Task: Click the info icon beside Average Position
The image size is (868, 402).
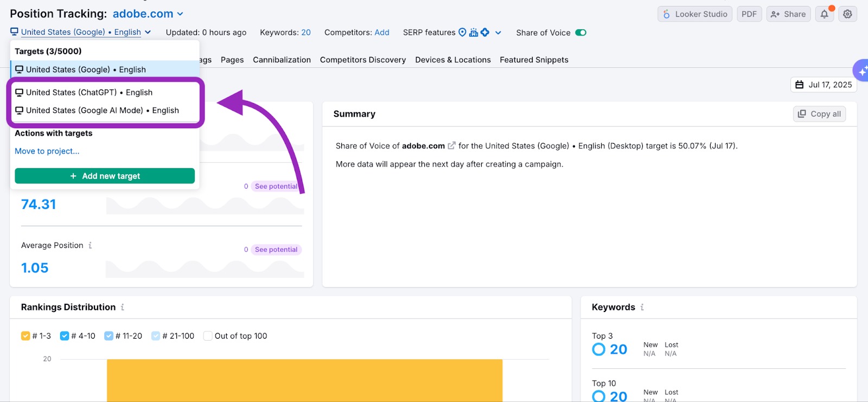Action: (x=90, y=245)
